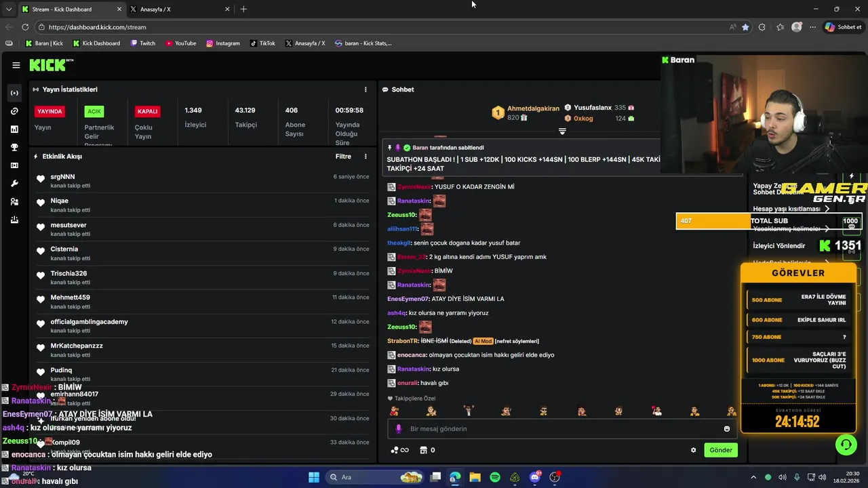Open the emoji picker in chat input
Image resolution: width=868 pixels, height=488 pixels.
[x=727, y=429]
